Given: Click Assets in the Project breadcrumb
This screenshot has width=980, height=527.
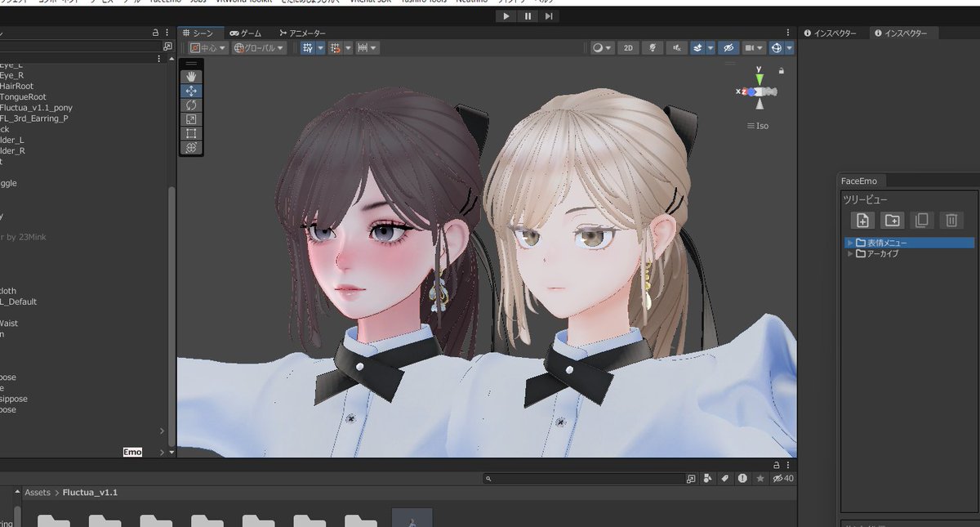Looking at the screenshot, I should pos(38,493).
